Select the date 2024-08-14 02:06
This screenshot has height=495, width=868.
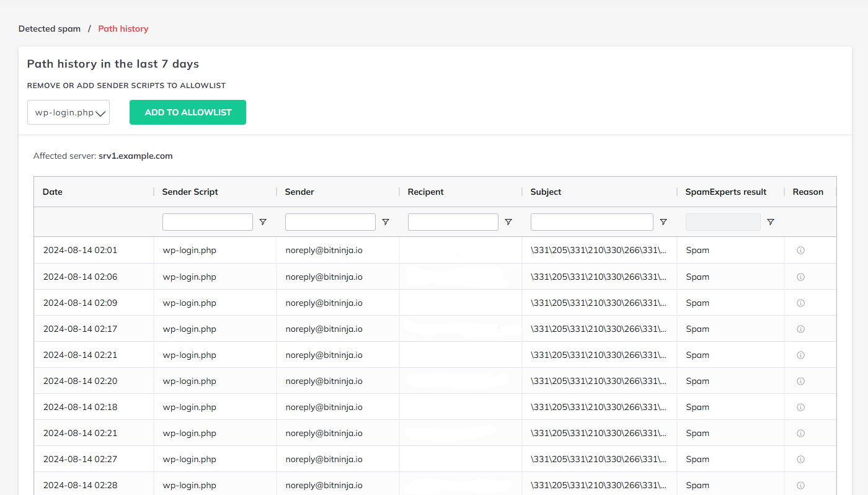tap(80, 277)
